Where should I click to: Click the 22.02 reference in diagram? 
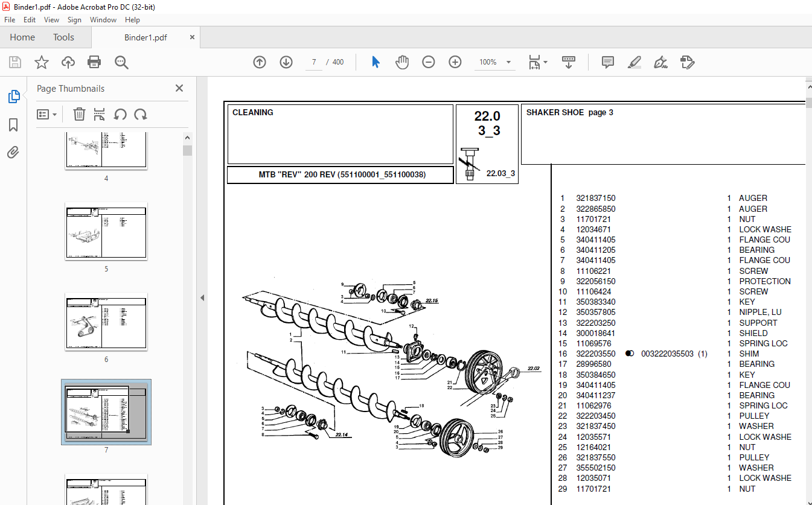tap(534, 367)
